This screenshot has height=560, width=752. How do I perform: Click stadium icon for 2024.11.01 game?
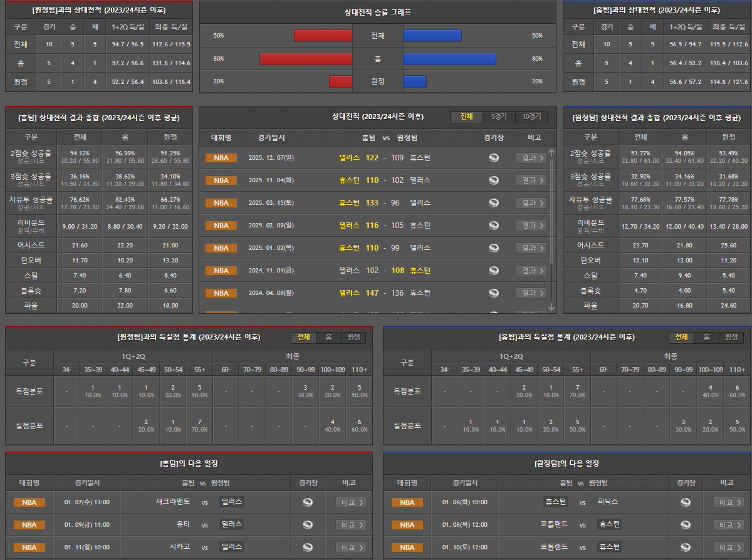(494, 271)
